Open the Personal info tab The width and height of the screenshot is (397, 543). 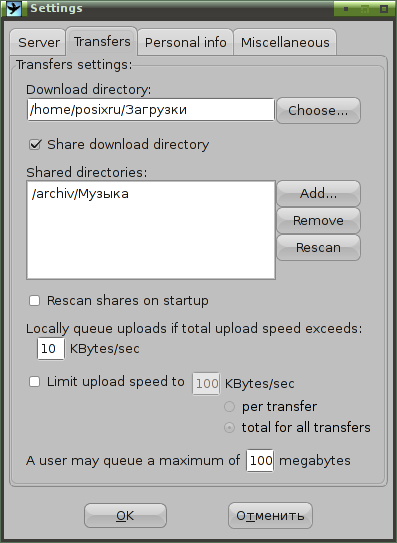click(185, 42)
